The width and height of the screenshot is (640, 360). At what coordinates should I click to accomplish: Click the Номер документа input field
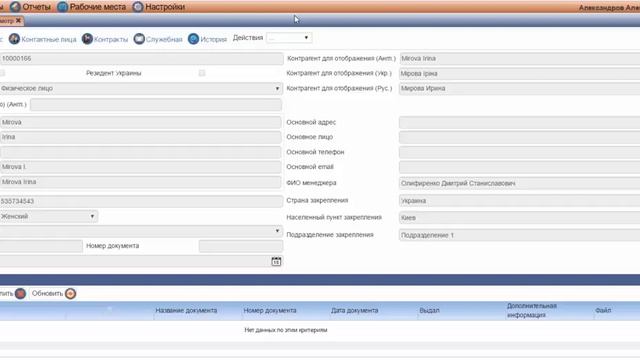[241, 246]
